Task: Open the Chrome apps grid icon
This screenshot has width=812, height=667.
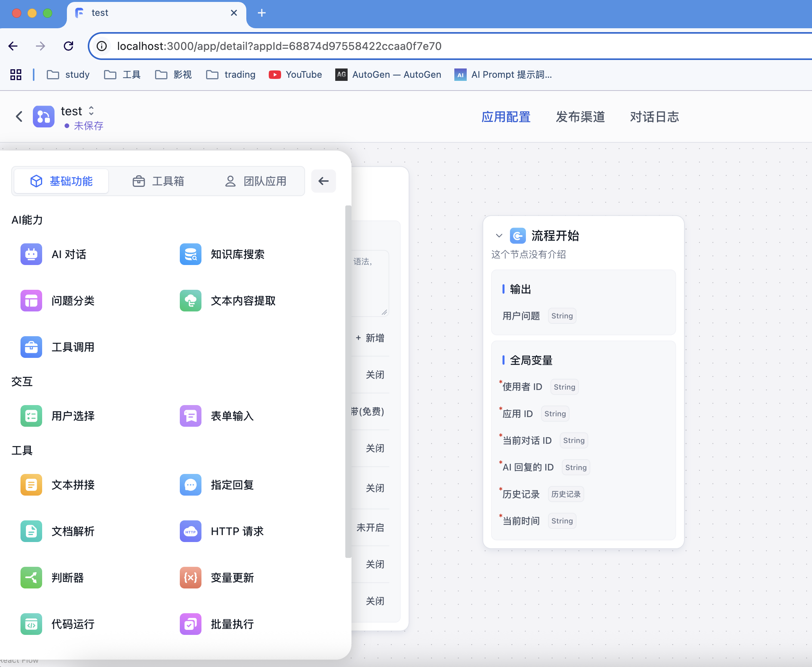Action: (x=16, y=75)
